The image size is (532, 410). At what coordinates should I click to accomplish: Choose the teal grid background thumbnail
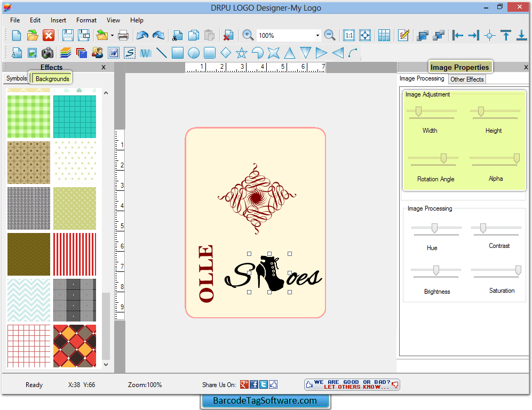(75, 117)
